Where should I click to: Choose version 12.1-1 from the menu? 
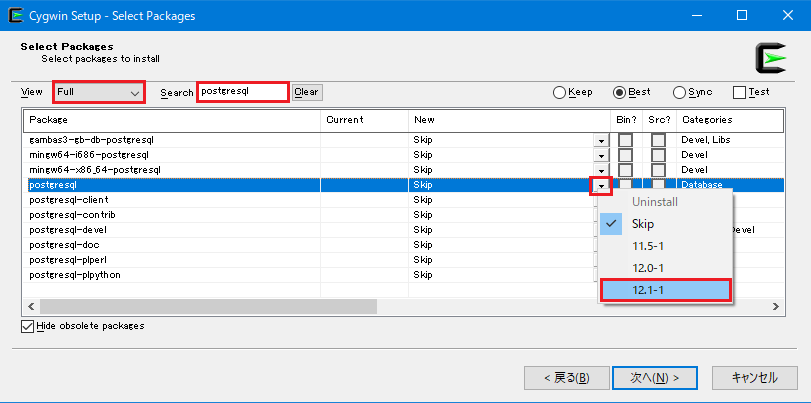click(666, 289)
